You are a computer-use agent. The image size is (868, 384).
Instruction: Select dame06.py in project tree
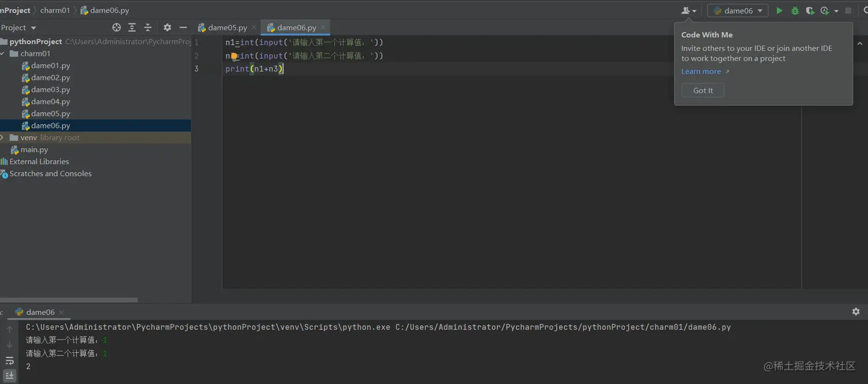[x=51, y=126]
